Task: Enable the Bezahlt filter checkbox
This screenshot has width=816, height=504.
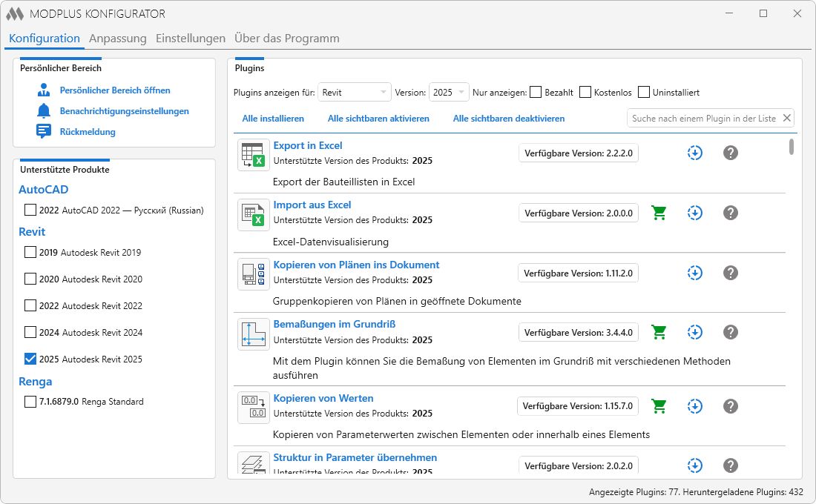Action: click(536, 92)
